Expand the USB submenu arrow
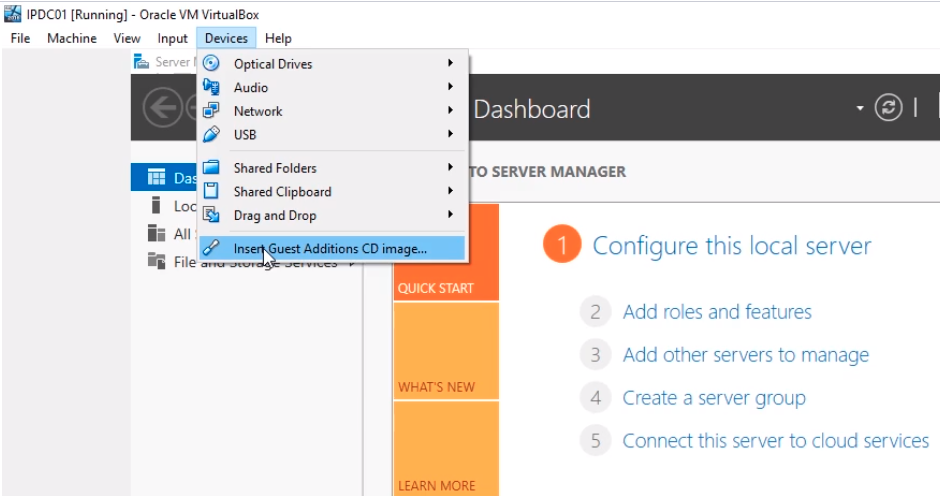This screenshot has width=940, height=496. point(450,134)
